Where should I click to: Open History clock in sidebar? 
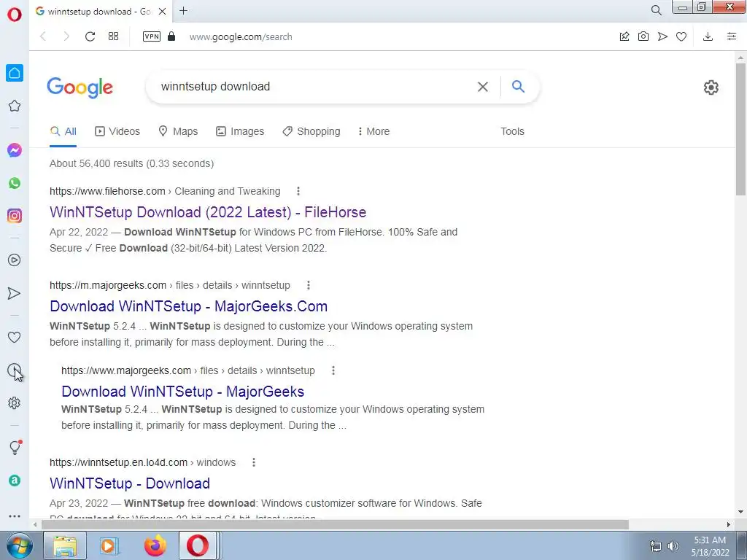tap(15, 370)
